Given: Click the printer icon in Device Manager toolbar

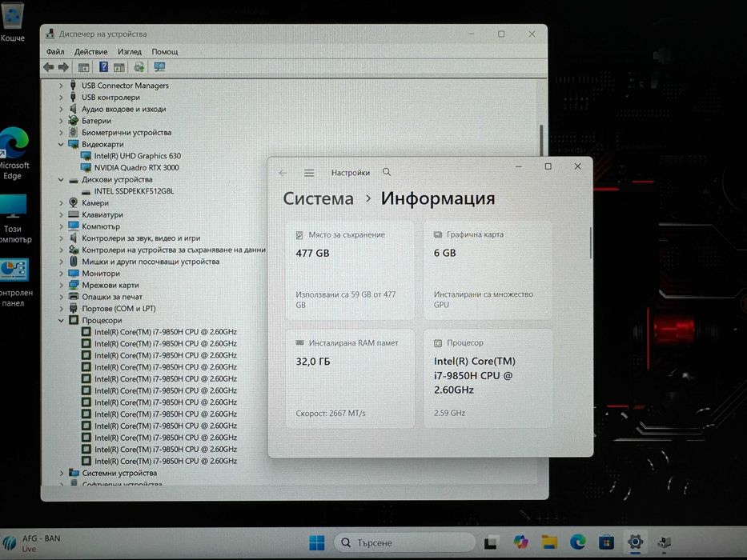Looking at the screenshot, I should (x=139, y=67).
